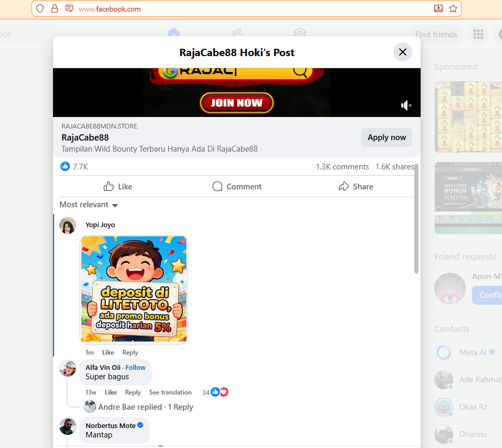This screenshot has width=502, height=448.
Task: Click the Alfa Vin Oii name
Action: pyautogui.click(x=103, y=367)
